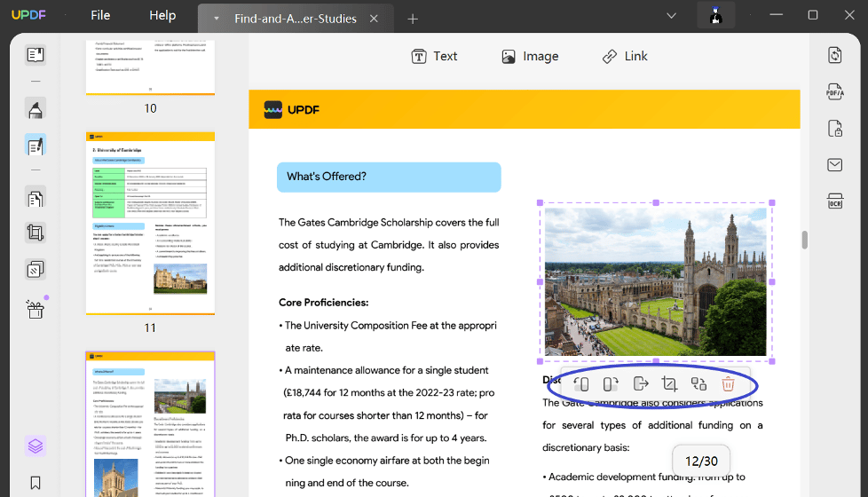Screen dimensions: 868x497
Task: Click the Text editing button
Action: click(x=435, y=57)
